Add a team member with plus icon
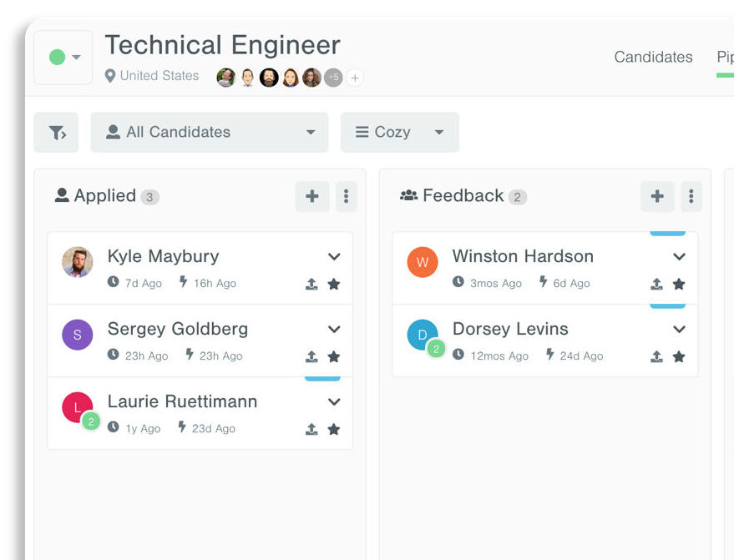Image resolution: width=734 pixels, height=560 pixels. click(355, 78)
